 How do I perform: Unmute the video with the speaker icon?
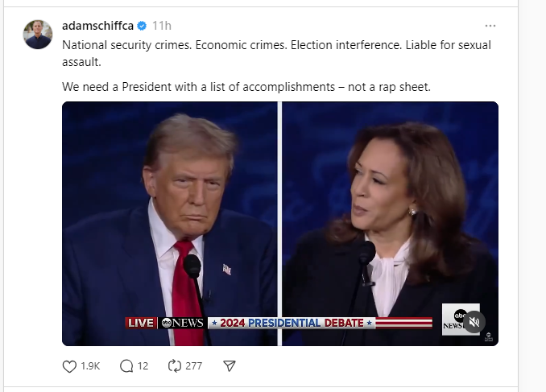[475, 321]
